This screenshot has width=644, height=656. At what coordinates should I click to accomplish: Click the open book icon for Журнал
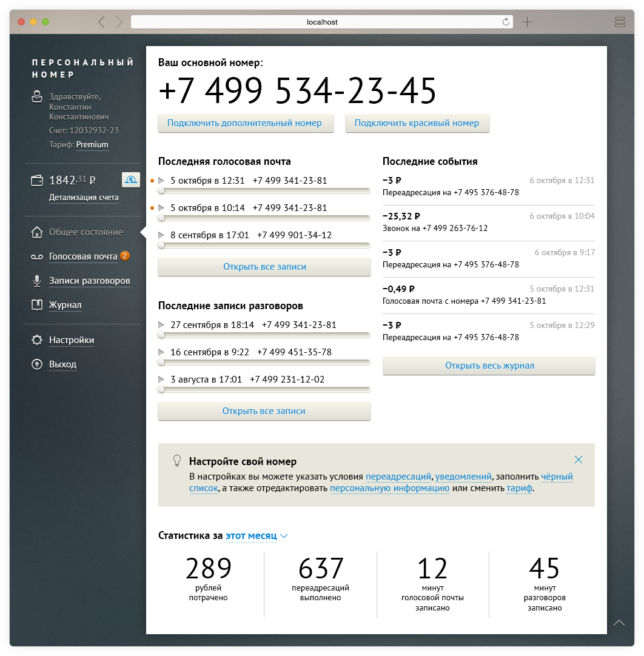click(37, 305)
